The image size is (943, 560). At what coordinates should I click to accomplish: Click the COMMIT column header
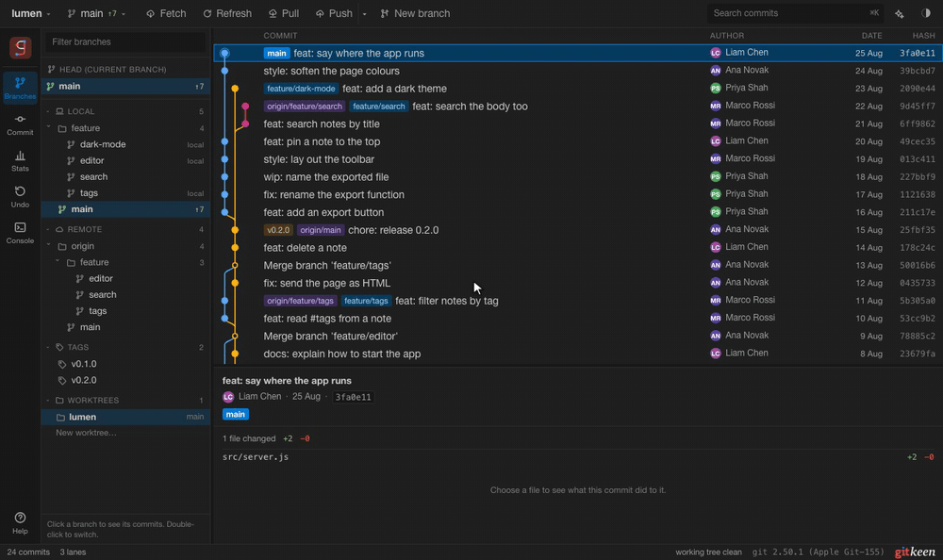pyautogui.click(x=280, y=36)
